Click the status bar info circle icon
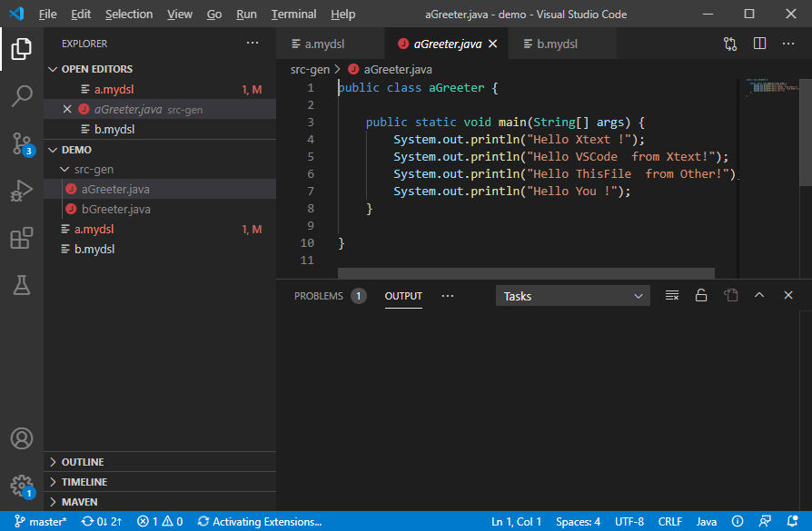The image size is (812, 531). pyautogui.click(x=738, y=522)
